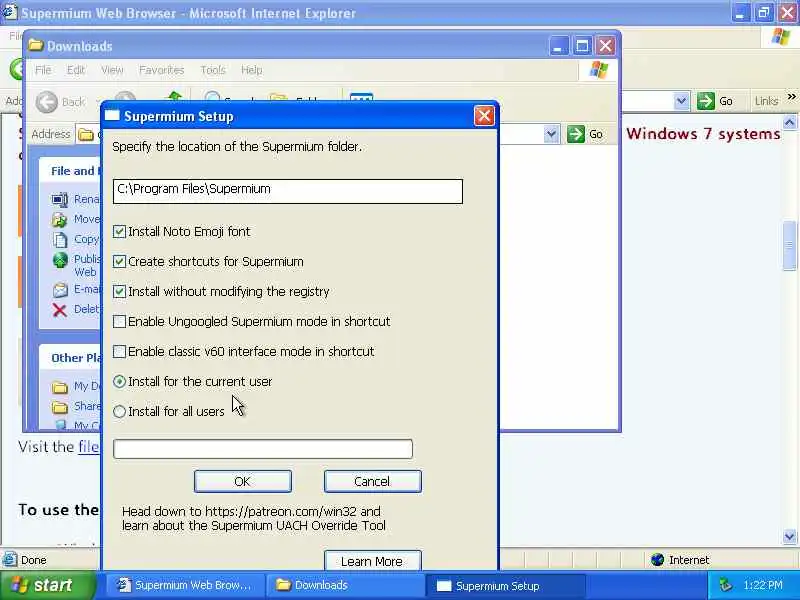
Task: Click scroll up arrow in Internet Explorer
Action: (x=789, y=122)
